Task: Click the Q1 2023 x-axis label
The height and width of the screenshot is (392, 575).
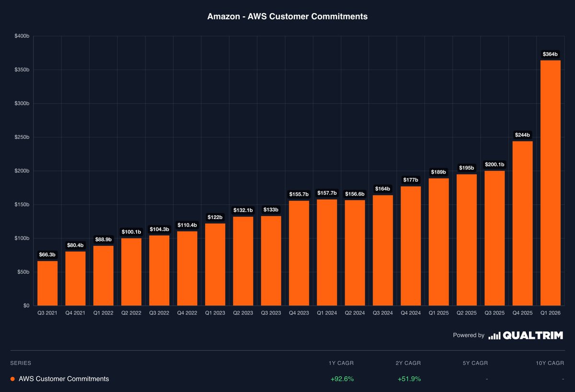Action: tap(215, 312)
